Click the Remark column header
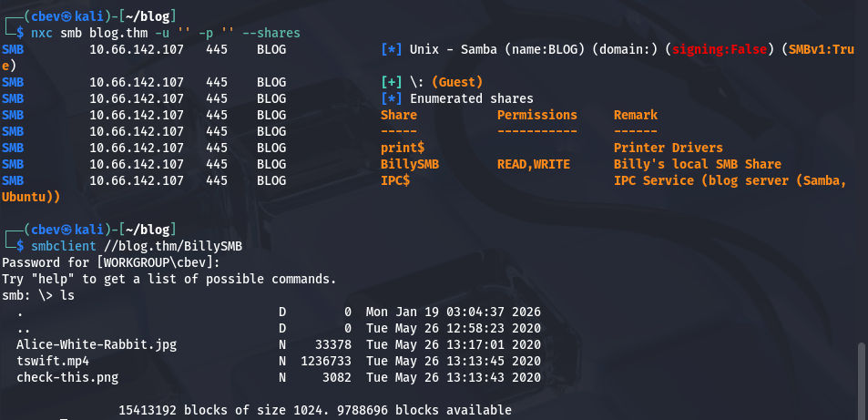Viewport: 868px width, 420px height. pos(635,115)
